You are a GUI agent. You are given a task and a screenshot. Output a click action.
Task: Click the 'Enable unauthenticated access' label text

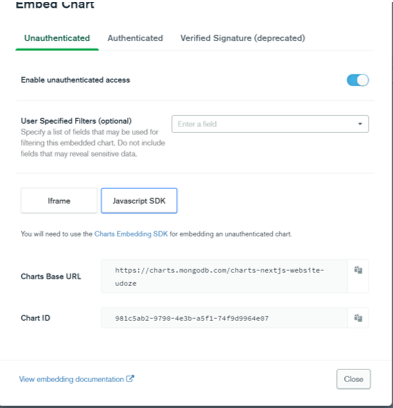click(x=75, y=80)
